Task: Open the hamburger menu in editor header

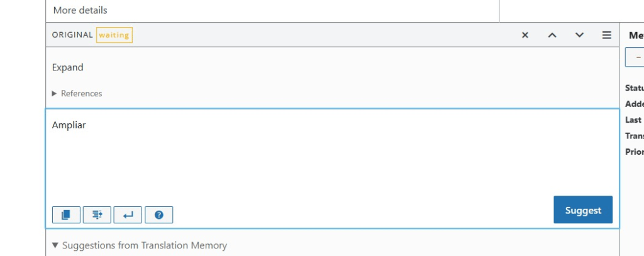Action: pos(606,35)
